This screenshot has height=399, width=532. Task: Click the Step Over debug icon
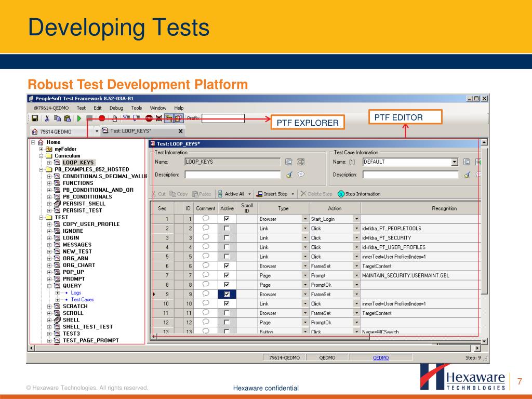coord(136,118)
